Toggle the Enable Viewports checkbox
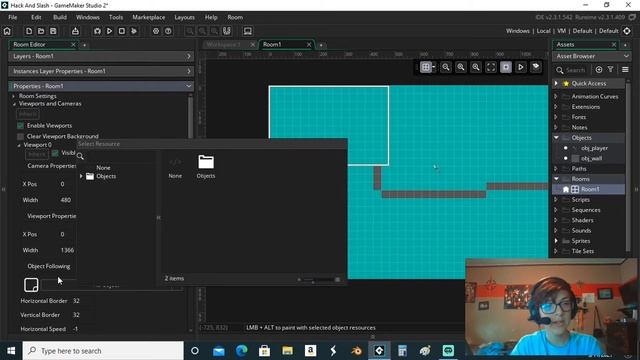The width and height of the screenshot is (640, 360). 20,126
